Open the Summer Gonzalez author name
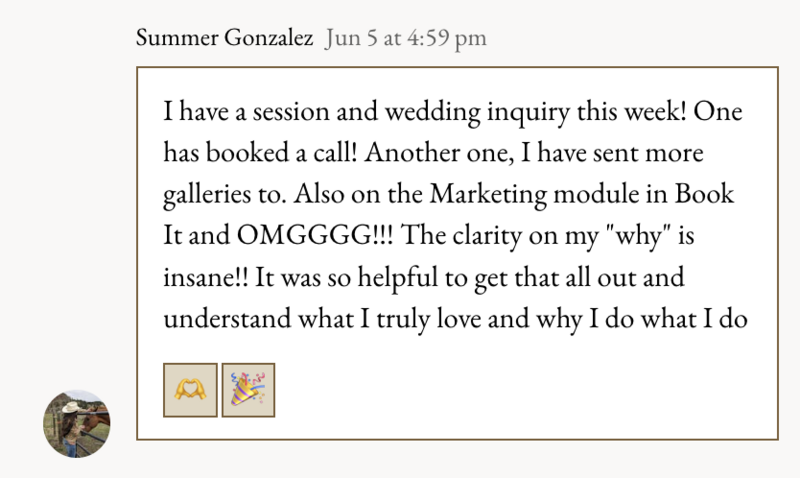The height and width of the screenshot is (478, 800). tap(224, 39)
